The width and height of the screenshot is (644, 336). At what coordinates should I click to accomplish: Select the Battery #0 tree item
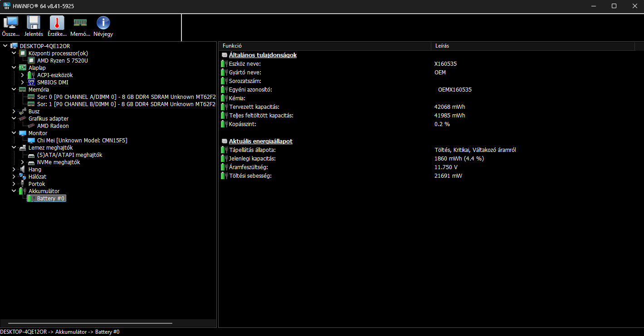pos(51,199)
